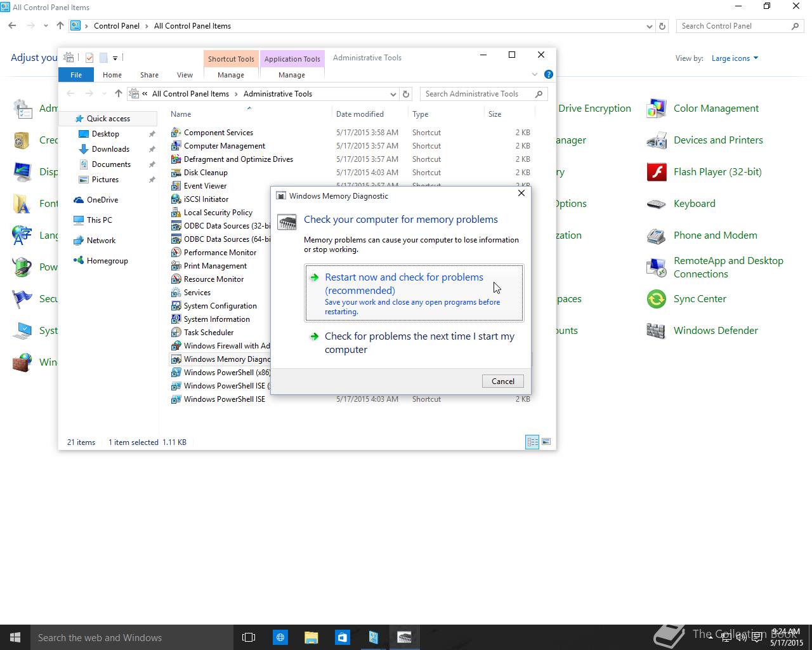This screenshot has height=650, width=812.
Task: Select Downloads in navigation pane
Action: (x=110, y=149)
